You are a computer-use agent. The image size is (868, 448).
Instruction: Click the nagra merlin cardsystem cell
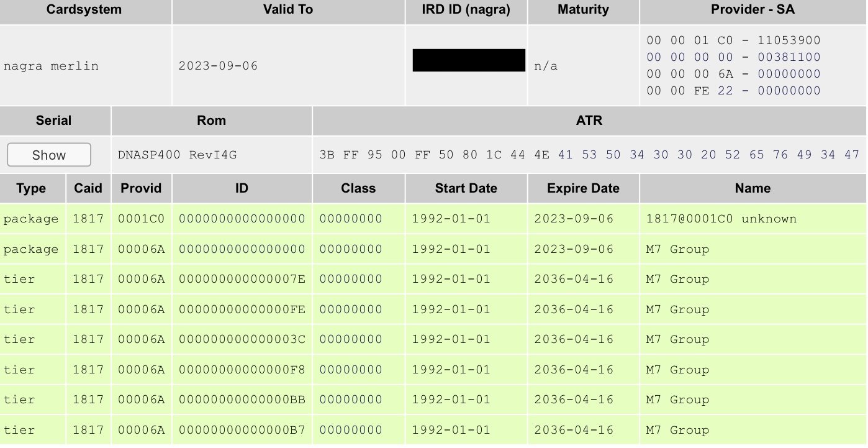(51, 65)
